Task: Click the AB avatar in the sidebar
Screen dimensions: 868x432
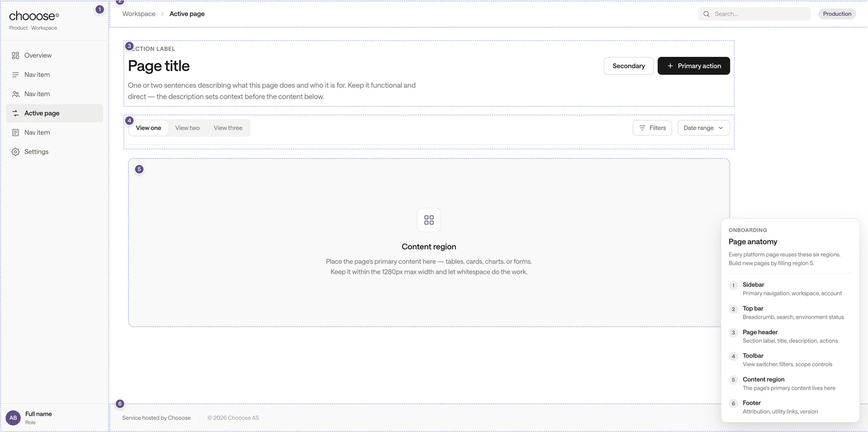Action: [13, 418]
